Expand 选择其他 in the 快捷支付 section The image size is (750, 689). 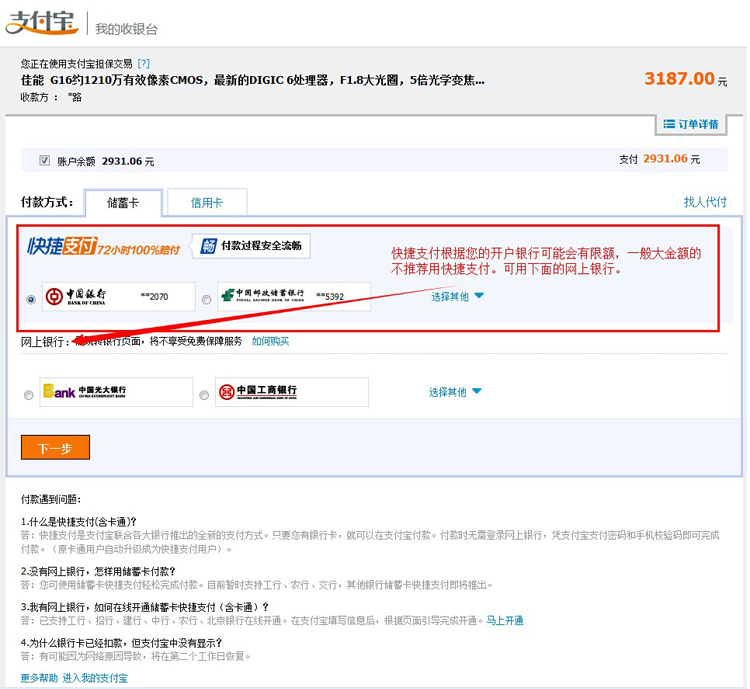pyautogui.click(x=457, y=297)
